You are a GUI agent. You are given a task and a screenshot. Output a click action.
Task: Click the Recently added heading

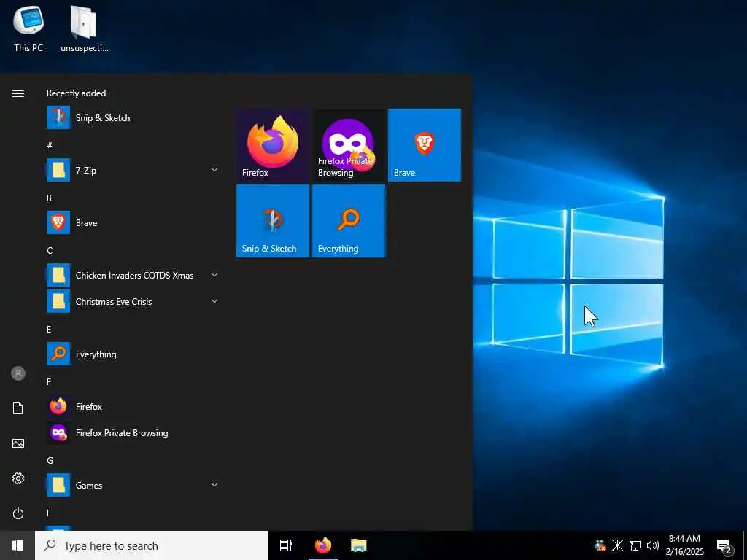76,93
